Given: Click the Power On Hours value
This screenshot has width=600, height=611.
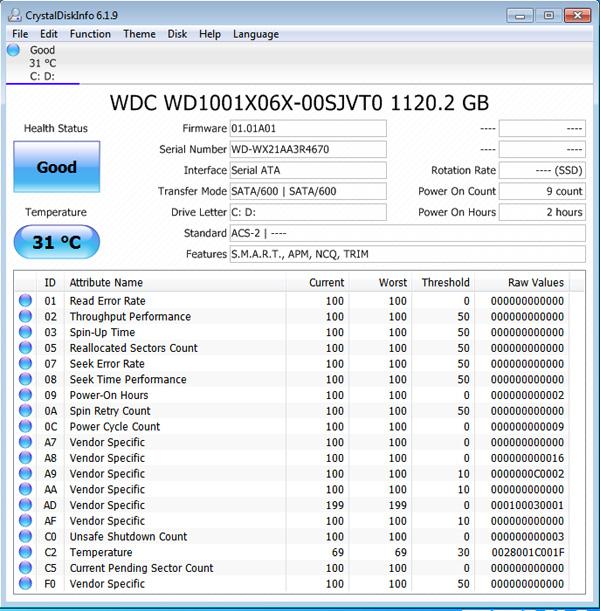Looking at the screenshot, I should 542,212.
